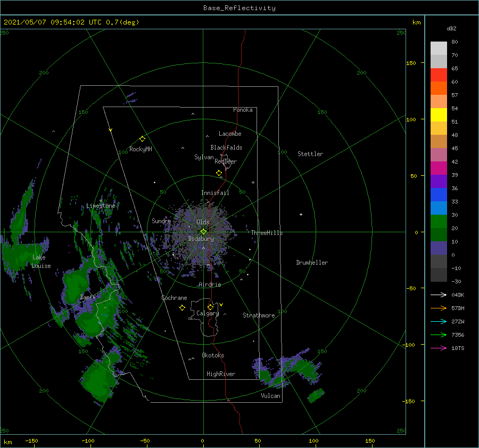Viewport: 479px width, 448px height.
Task: Click the Drumheller town label
Action: (x=312, y=263)
